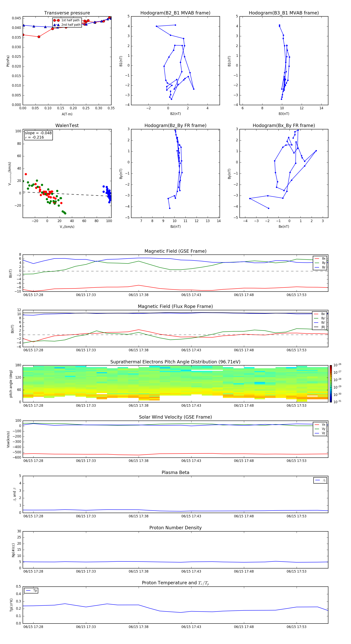This screenshot has height=644, width=351.
Task: Select the '1st half path' legend entry
Action: [67, 20]
